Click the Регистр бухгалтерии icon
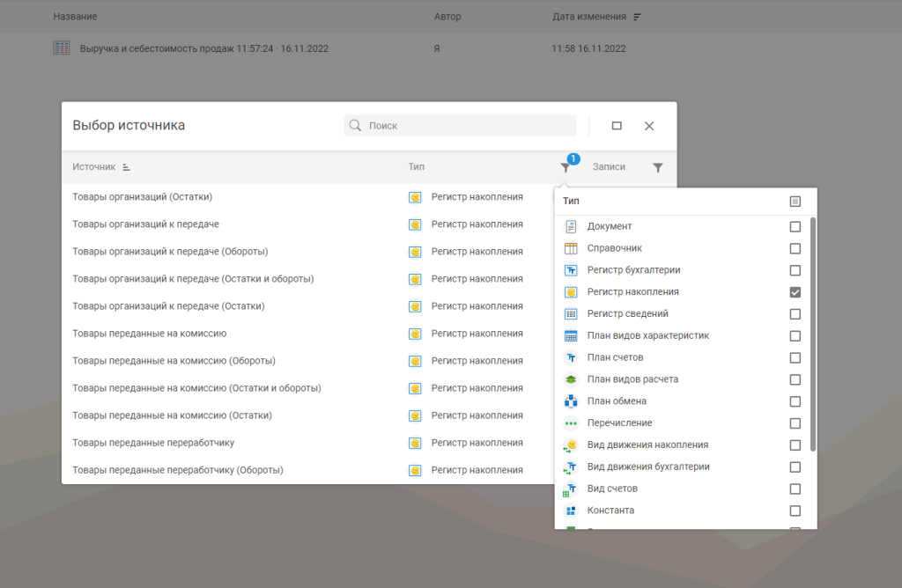Viewport: 902px width, 588px height. pyautogui.click(x=571, y=270)
